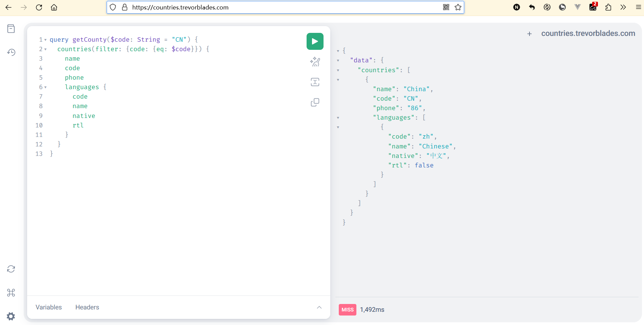This screenshot has height=325, width=644.
Task: Bookmark this page with star
Action: [x=458, y=7]
